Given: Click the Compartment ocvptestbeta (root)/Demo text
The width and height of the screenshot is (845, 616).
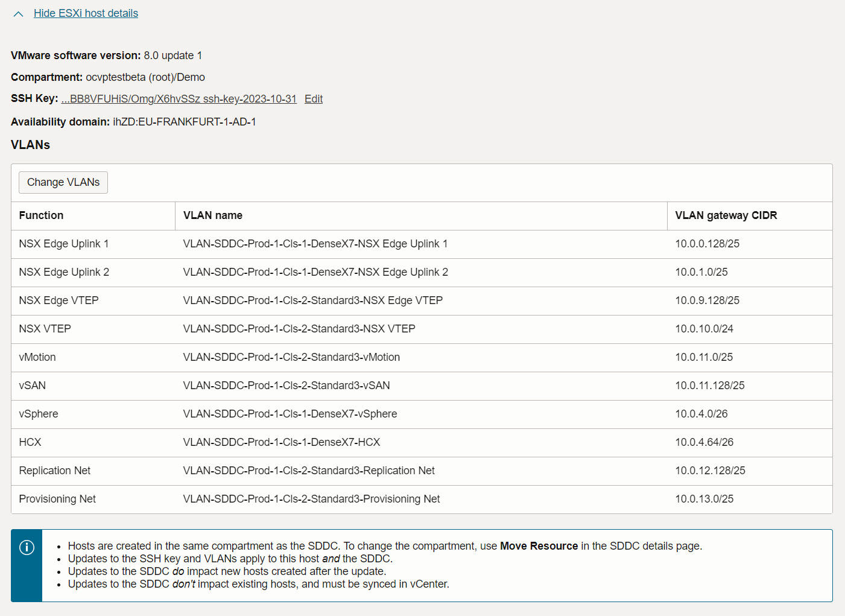Looking at the screenshot, I should point(108,77).
